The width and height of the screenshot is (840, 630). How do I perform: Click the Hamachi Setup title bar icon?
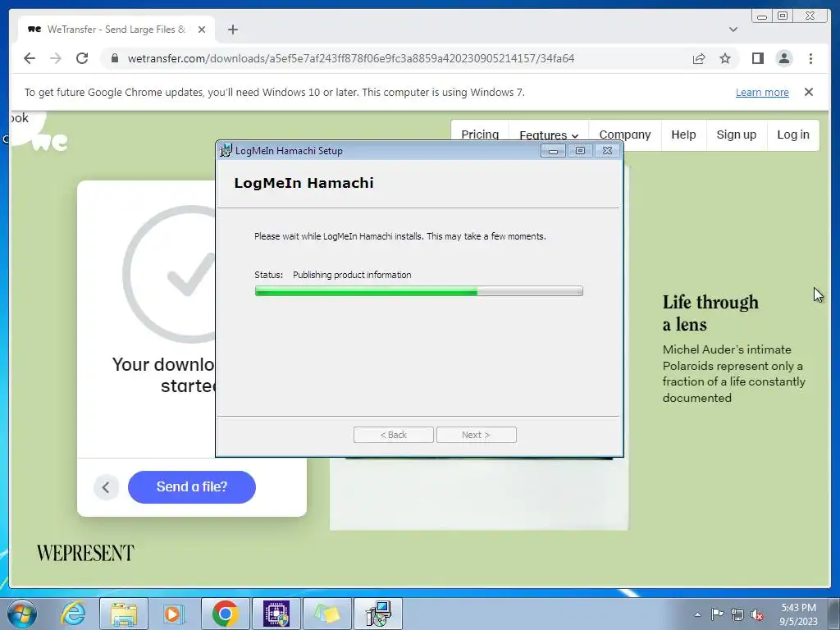[226, 151]
